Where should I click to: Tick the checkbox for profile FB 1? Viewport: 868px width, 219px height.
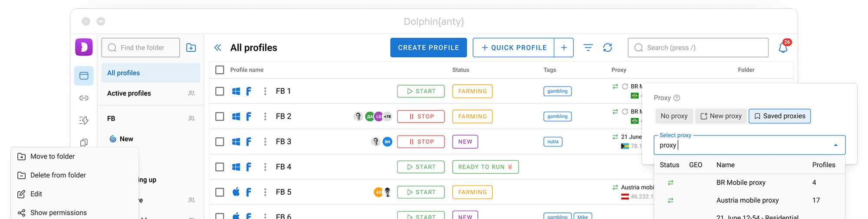[x=220, y=91]
